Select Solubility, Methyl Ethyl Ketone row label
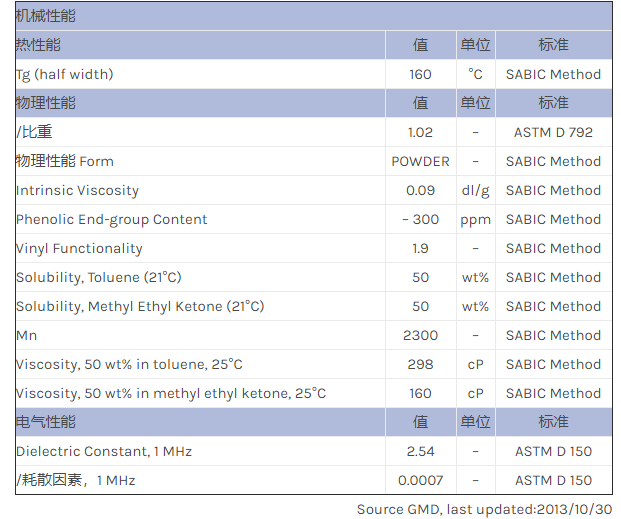Viewport: 621px width, 519px height. coord(140,306)
